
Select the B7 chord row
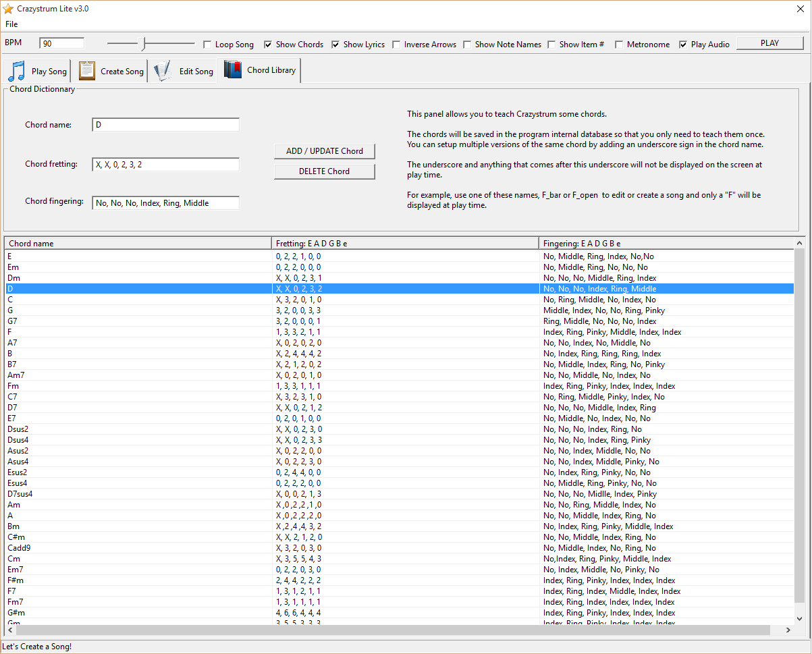tap(400, 364)
